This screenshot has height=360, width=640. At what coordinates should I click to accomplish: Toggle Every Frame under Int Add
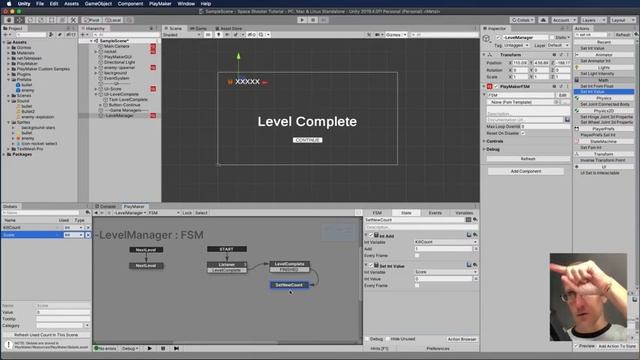point(417,256)
